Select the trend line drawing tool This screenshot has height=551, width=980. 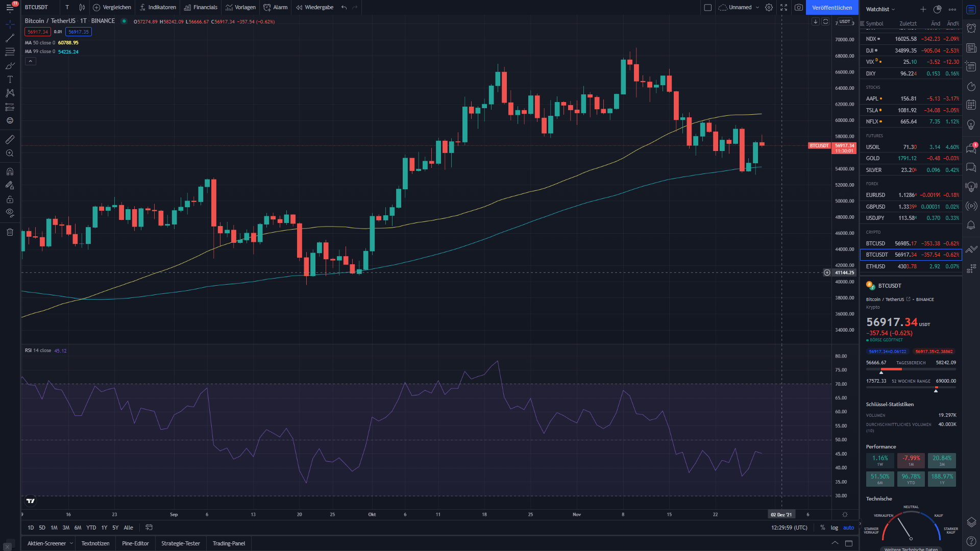[x=10, y=38]
